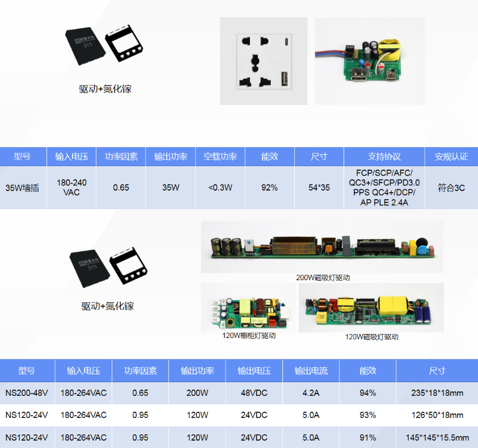Select the 35W墙插 model cell
Image resolution: width=478 pixels, height=448 pixels.
click(x=22, y=188)
